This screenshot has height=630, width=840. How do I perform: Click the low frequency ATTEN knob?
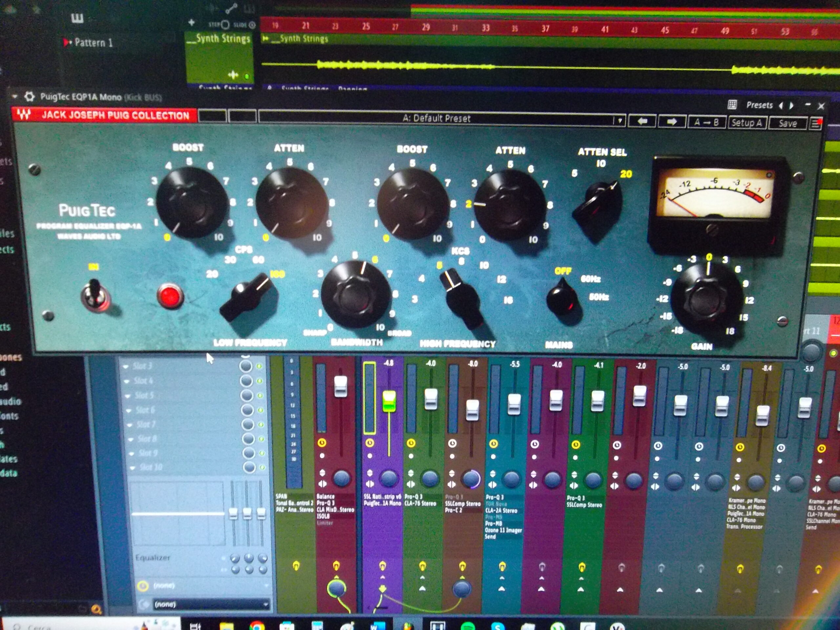[x=292, y=203]
